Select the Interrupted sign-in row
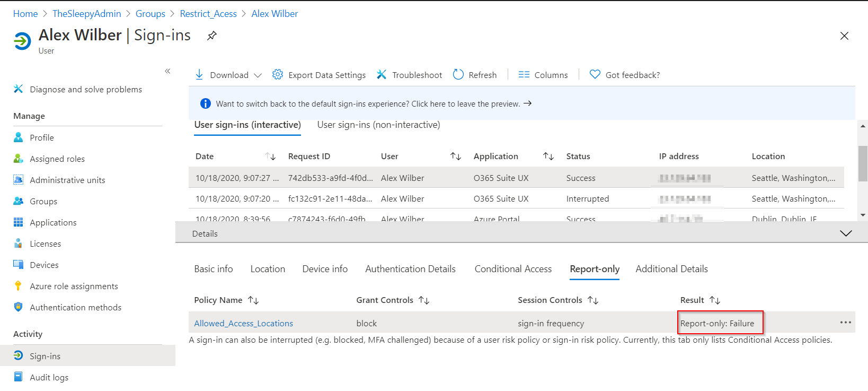Viewport: 868px width, 391px height. 516,198
